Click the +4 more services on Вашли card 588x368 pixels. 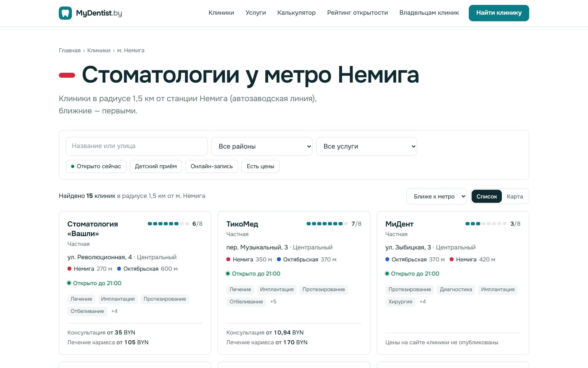114,311
